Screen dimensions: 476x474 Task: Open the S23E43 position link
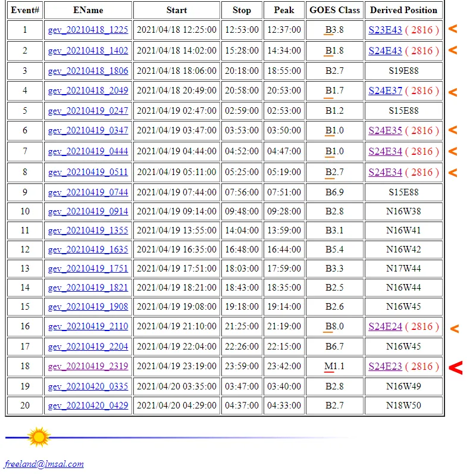[385, 30]
